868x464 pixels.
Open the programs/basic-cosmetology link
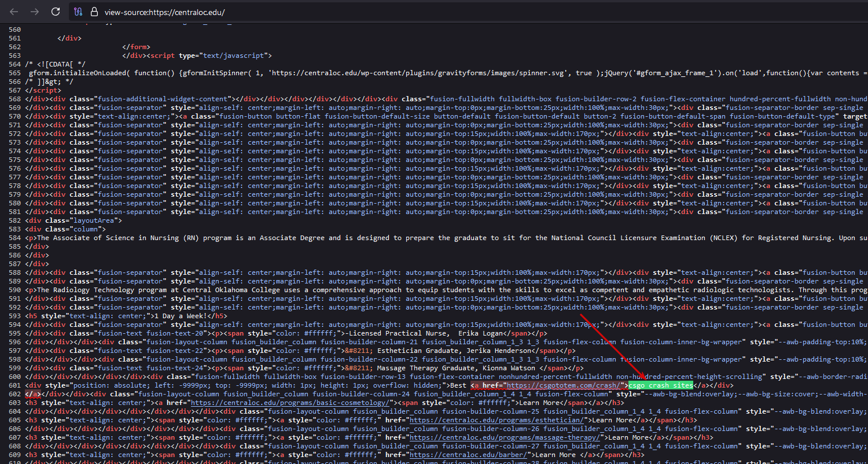(289, 403)
